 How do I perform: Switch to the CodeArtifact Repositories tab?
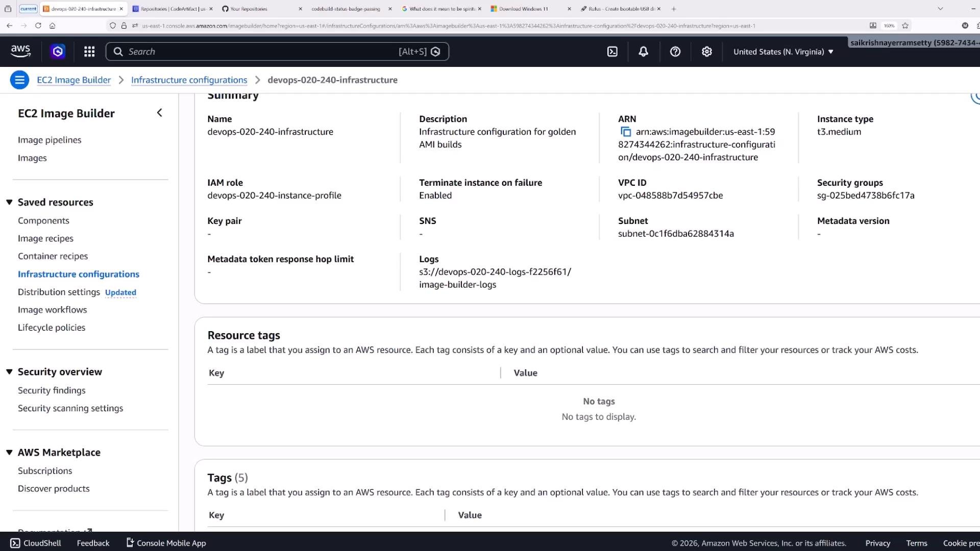pos(171,9)
